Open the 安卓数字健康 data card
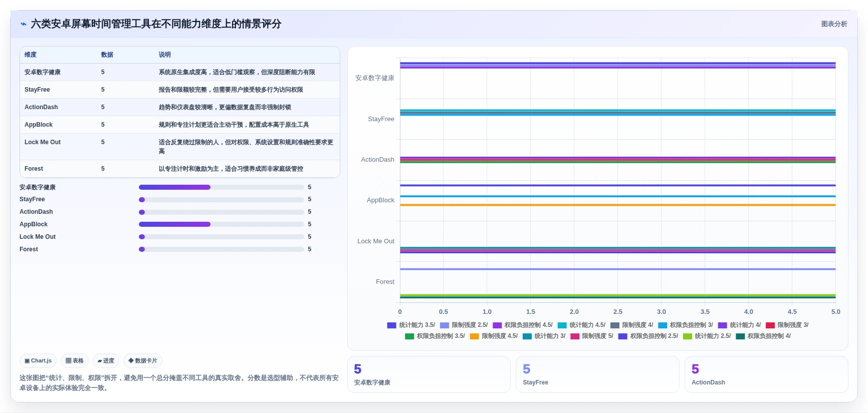Viewport: 868px width, 413px height. [x=428, y=374]
